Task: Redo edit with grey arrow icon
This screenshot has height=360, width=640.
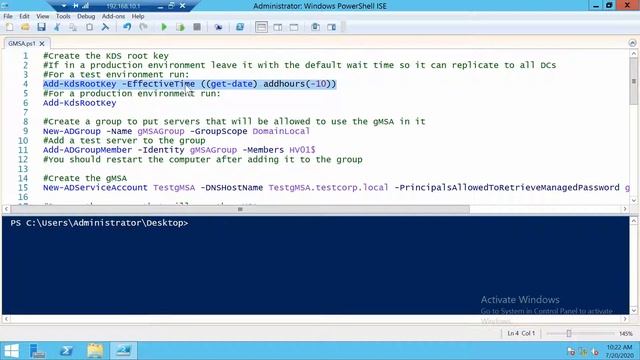Action: pyautogui.click(x=143, y=27)
